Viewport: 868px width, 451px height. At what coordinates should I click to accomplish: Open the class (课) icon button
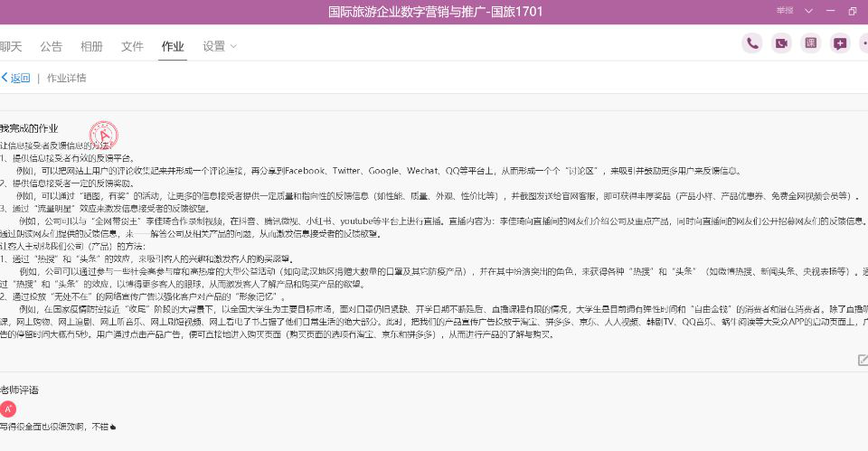811,43
